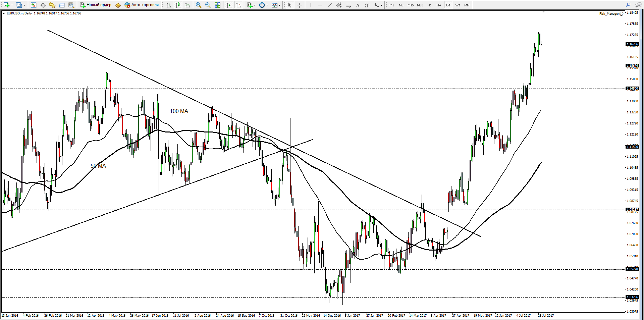
Task: Select the 50 MA text label
Action: point(98,166)
